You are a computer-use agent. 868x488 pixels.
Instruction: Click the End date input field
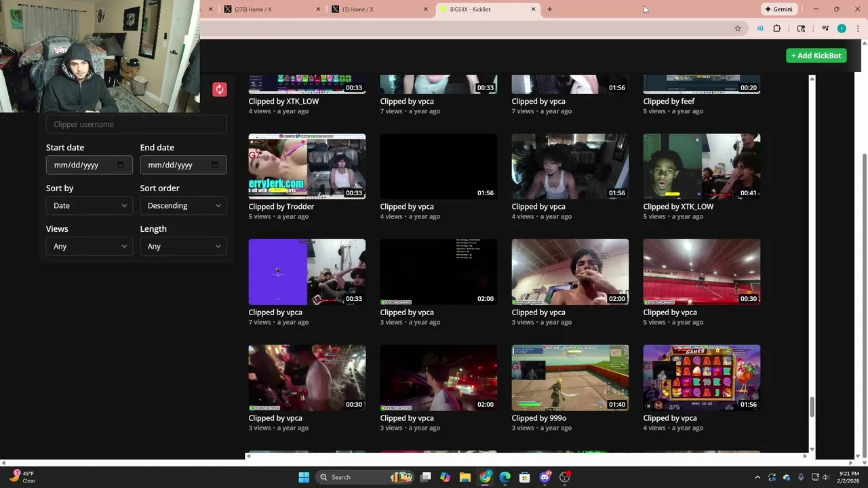183,165
